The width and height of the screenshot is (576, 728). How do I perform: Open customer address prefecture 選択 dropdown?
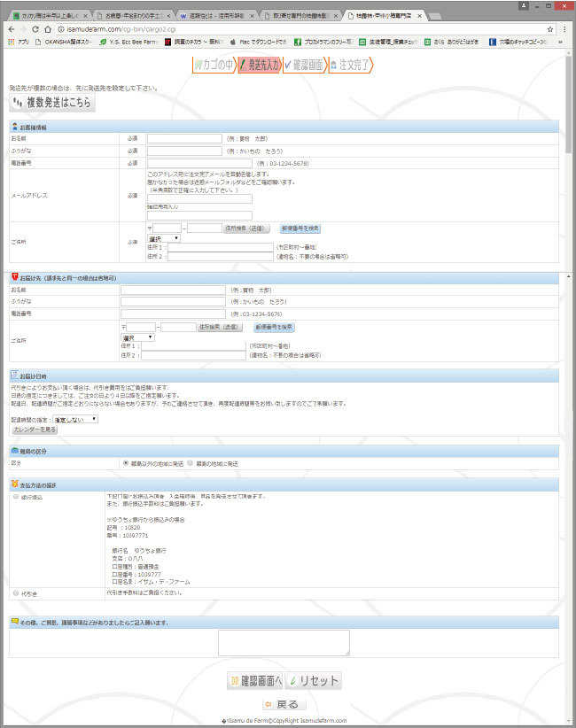(x=163, y=238)
